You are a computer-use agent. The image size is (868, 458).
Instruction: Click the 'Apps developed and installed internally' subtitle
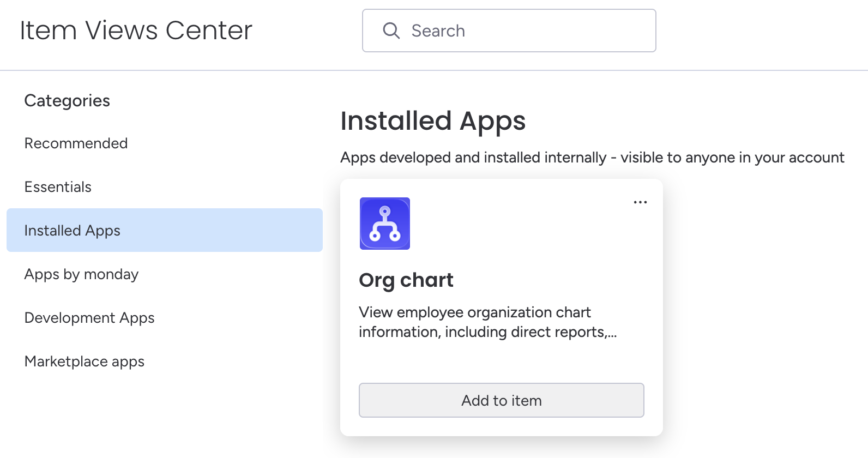click(473, 158)
